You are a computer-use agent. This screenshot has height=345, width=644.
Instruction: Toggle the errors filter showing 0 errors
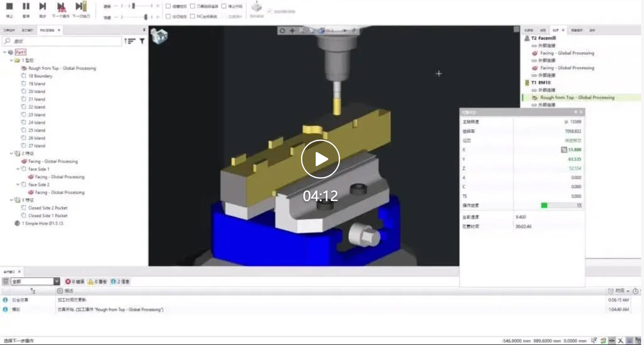(x=75, y=282)
